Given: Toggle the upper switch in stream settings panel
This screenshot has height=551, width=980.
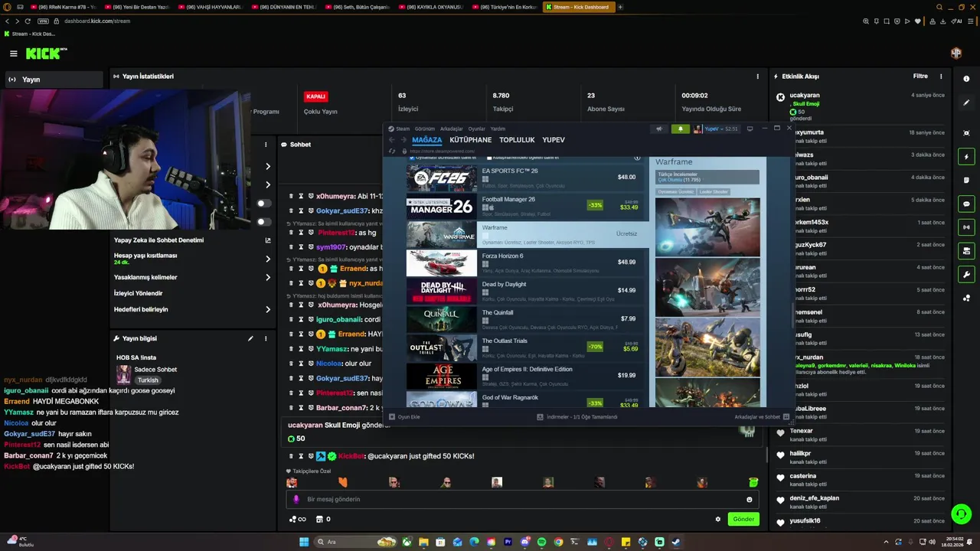Looking at the screenshot, I should pyautogui.click(x=263, y=204).
